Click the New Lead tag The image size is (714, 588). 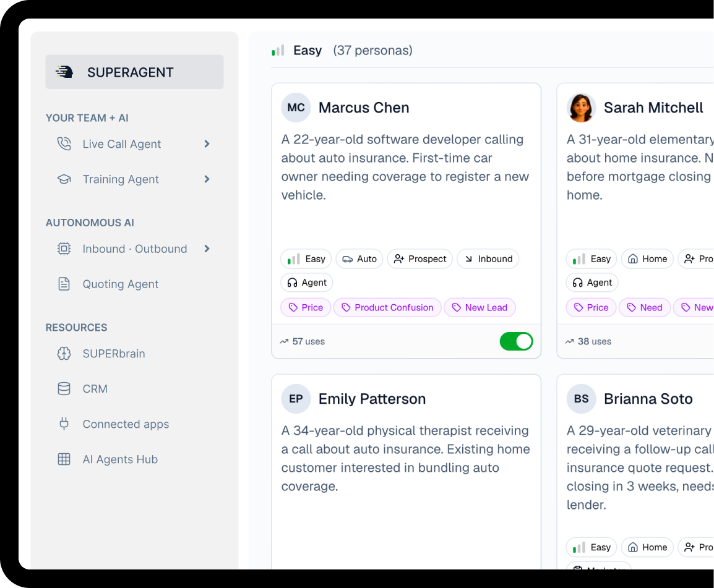[480, 308]
